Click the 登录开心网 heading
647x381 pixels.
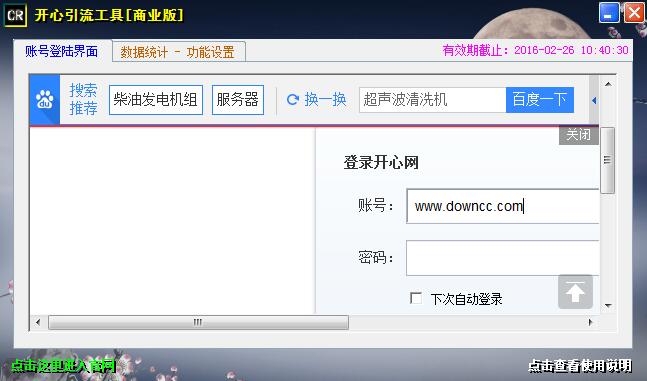[x=381, y=162]
